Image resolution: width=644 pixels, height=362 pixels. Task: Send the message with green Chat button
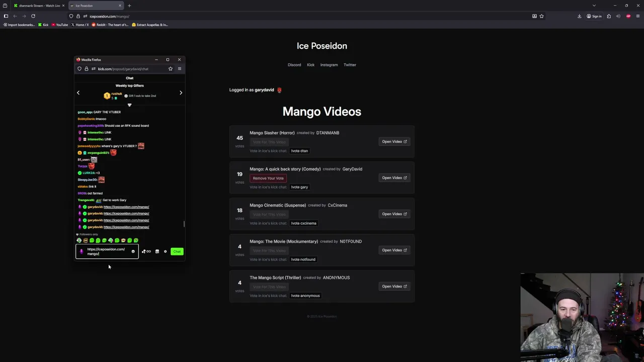(177, 251)
